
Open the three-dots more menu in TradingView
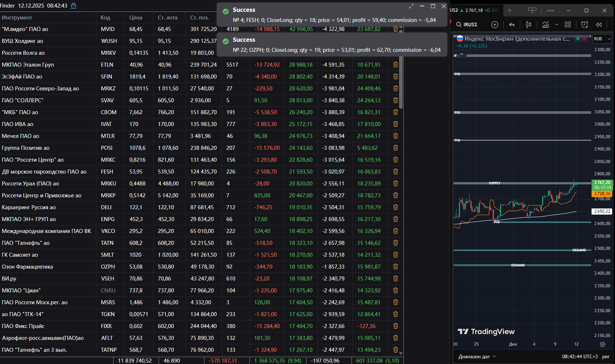point(550,10)
